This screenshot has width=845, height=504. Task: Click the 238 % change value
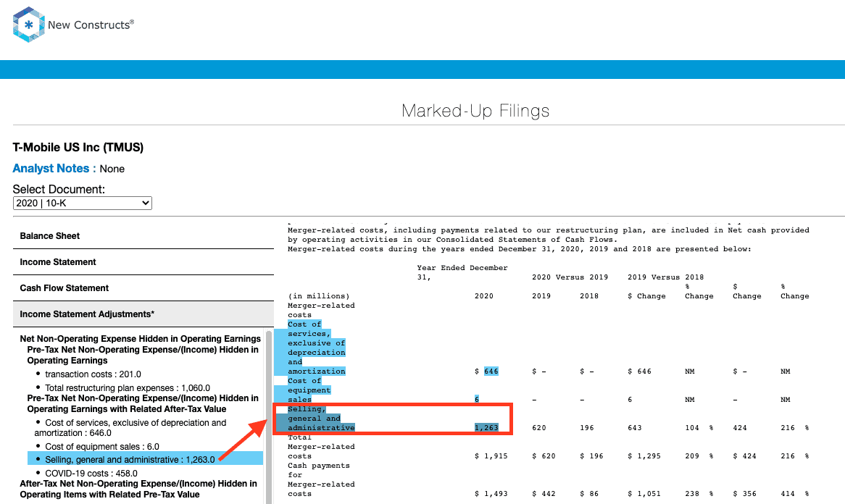[699, 494]
